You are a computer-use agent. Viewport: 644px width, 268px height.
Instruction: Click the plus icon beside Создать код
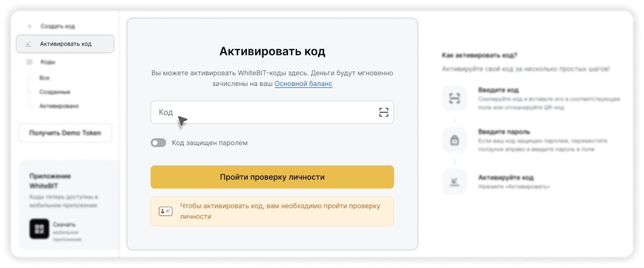coord(29,26)
